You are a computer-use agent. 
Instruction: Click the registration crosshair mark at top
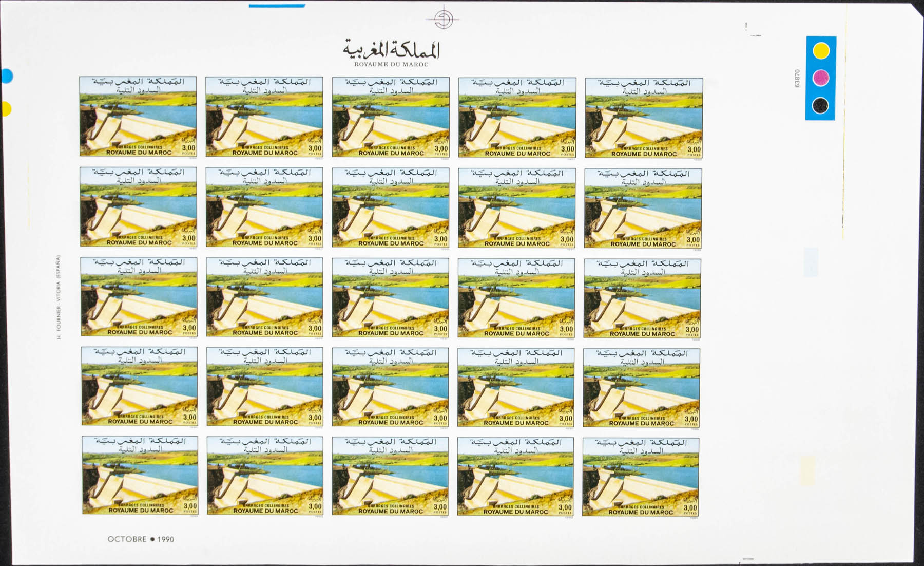point(442,19)
